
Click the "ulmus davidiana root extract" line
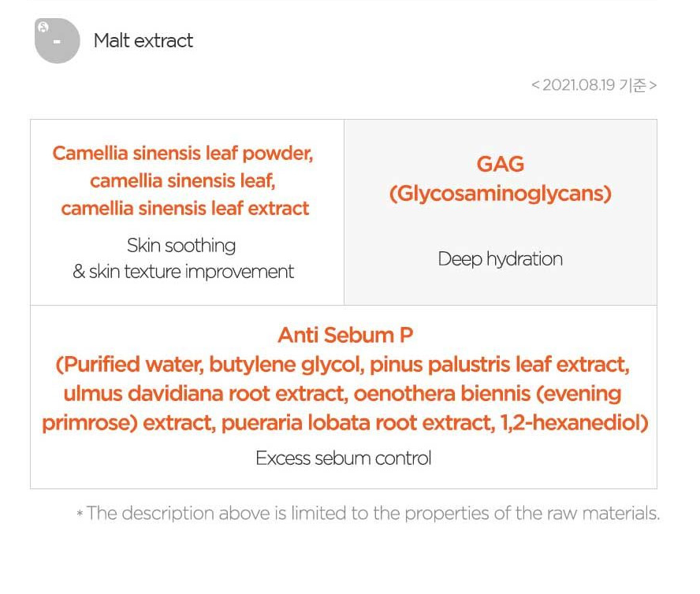(212, 393)
